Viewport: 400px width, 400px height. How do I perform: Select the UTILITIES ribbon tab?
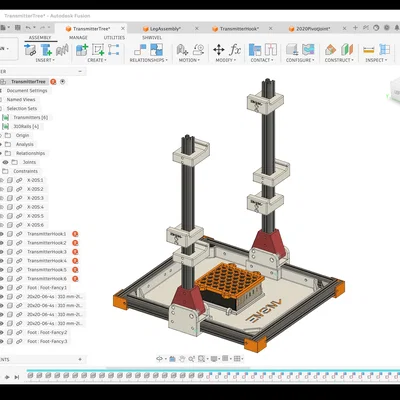point(114,38)
